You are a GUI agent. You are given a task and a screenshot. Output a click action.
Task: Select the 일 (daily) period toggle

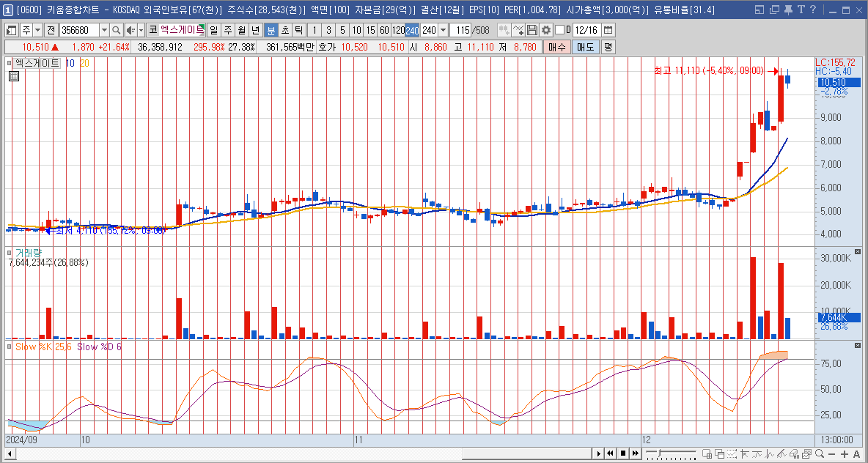tap(213, 30)
